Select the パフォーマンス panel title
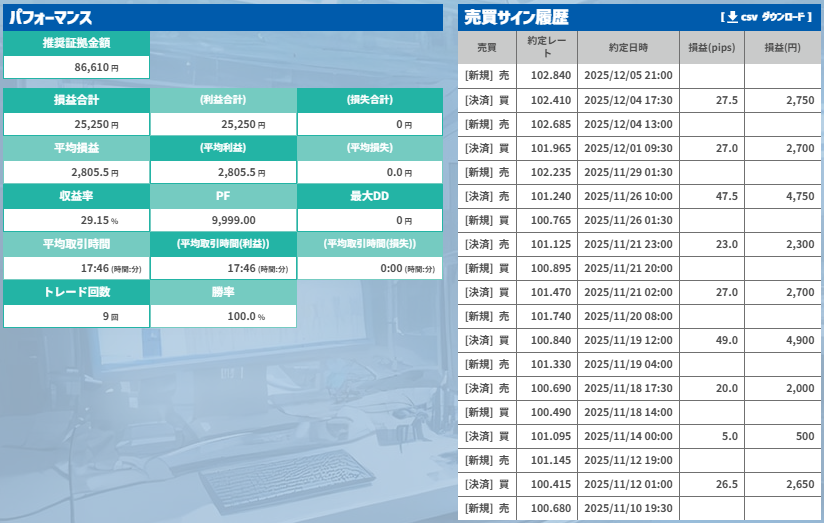The height and width of the screenshot is (523, 824). (x=51, y=18)
